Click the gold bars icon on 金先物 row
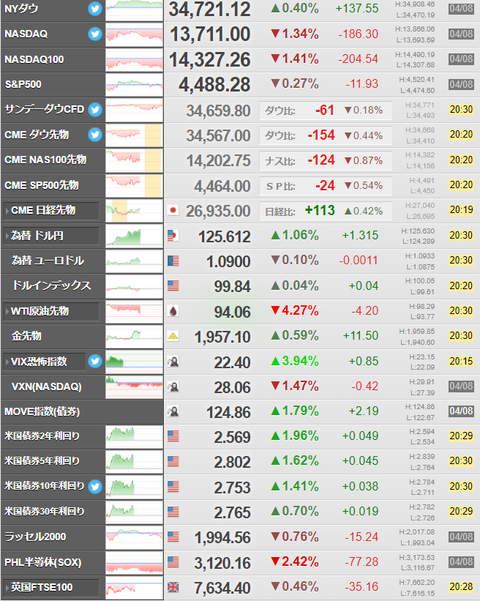The width and height of the screenshot is (480, 601). [x=173, y=336]
